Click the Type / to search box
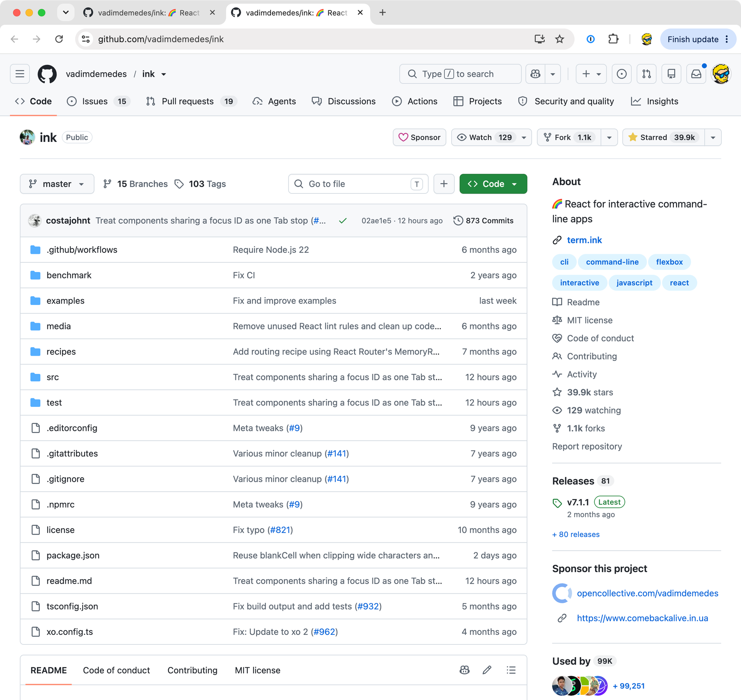Image resolution: width=741 pixels, height=700 pixels. pos(460,74)
